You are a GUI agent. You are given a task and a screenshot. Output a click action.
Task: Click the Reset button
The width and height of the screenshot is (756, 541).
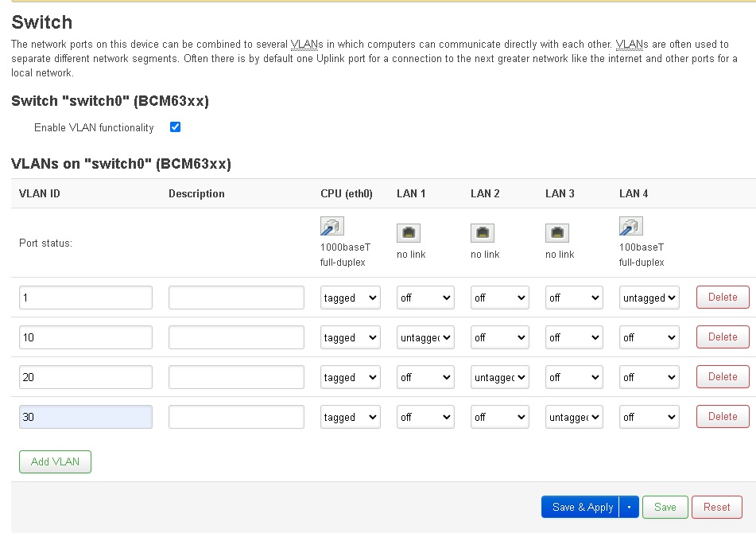point(716,507)
